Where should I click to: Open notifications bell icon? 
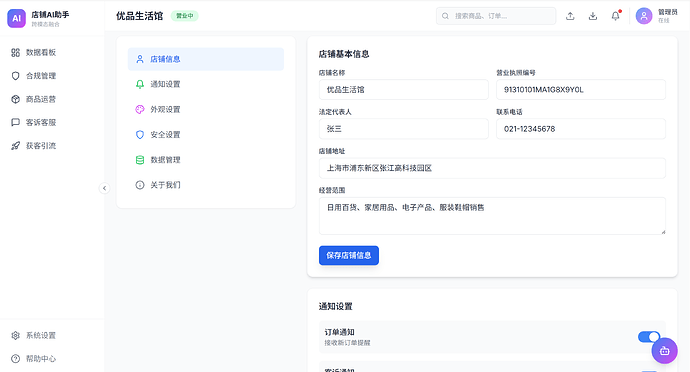tap(616, 16)
